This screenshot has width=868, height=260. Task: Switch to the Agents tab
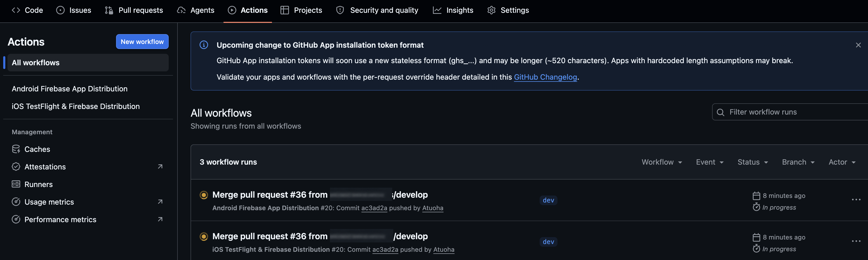196,10
